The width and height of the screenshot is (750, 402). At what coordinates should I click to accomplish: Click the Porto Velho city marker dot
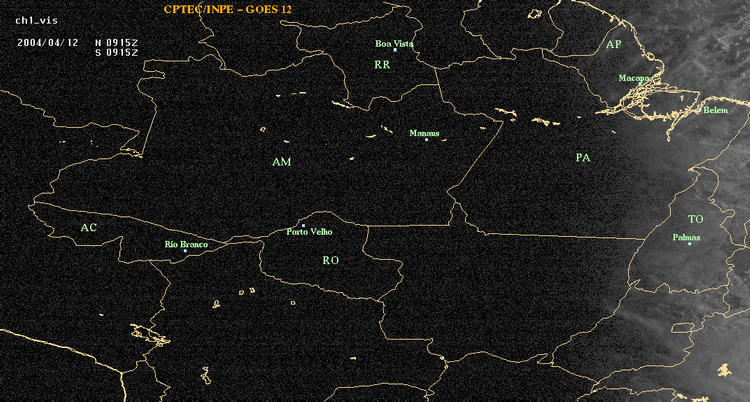[303, 225]
